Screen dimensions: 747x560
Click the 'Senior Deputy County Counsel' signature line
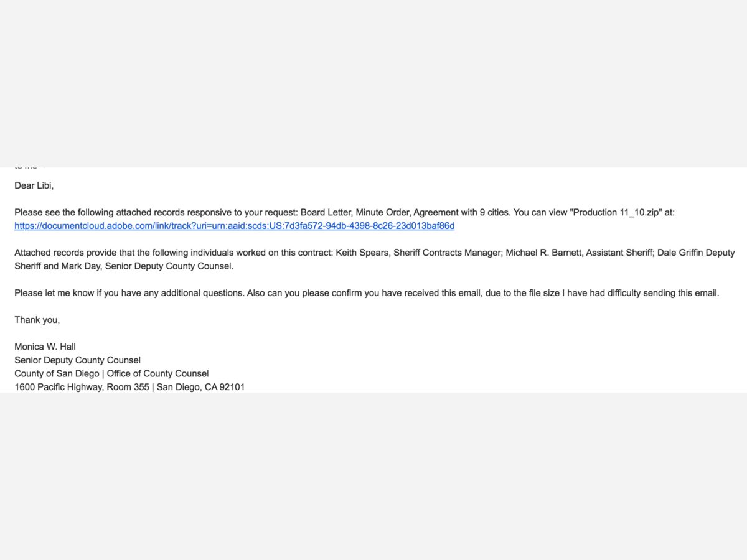(x=78, y=360)
